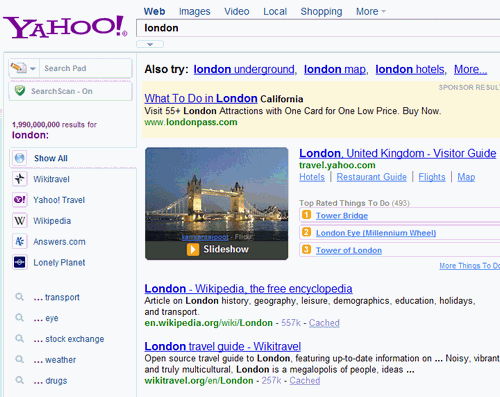The width and height of the screenshot is (500, 397).
Task: Visit www.londonpass.com sponsor URL
Action: pos(191,122)
